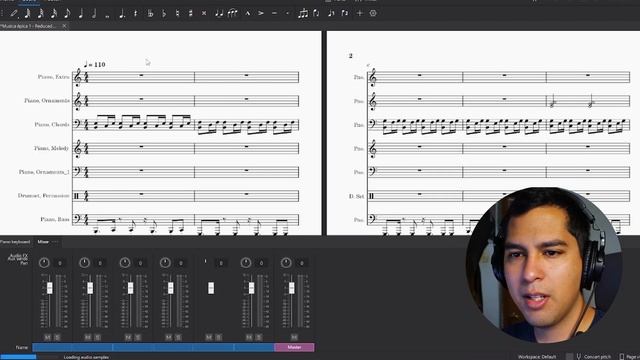The height and width of the screenshot is (360, 640).
Task: Select the Piano, Ornaments staff label
Action: 47,100
